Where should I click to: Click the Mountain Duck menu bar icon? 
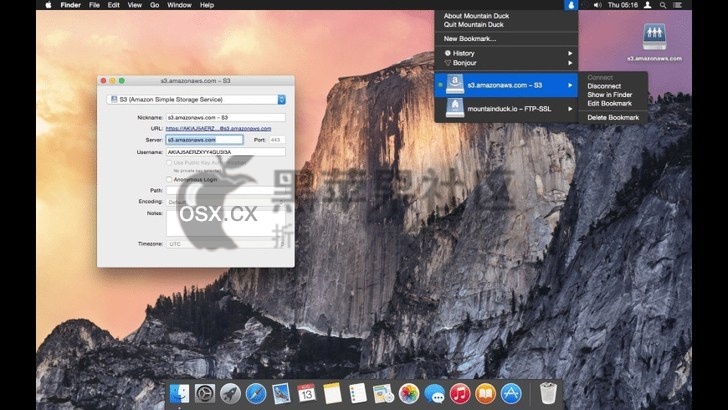pyautogui.click(x=571, y=5)
